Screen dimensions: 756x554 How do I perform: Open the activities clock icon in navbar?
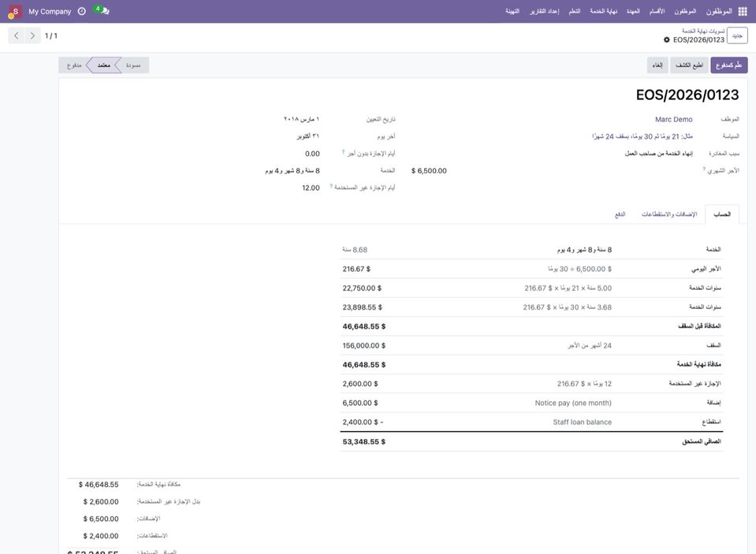(81, 11)
